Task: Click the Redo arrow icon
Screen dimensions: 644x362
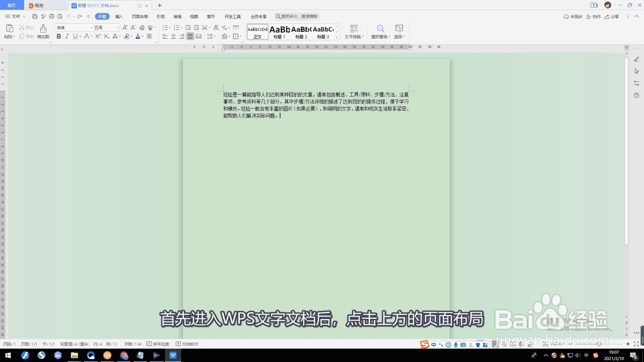Action: point(80,16)
